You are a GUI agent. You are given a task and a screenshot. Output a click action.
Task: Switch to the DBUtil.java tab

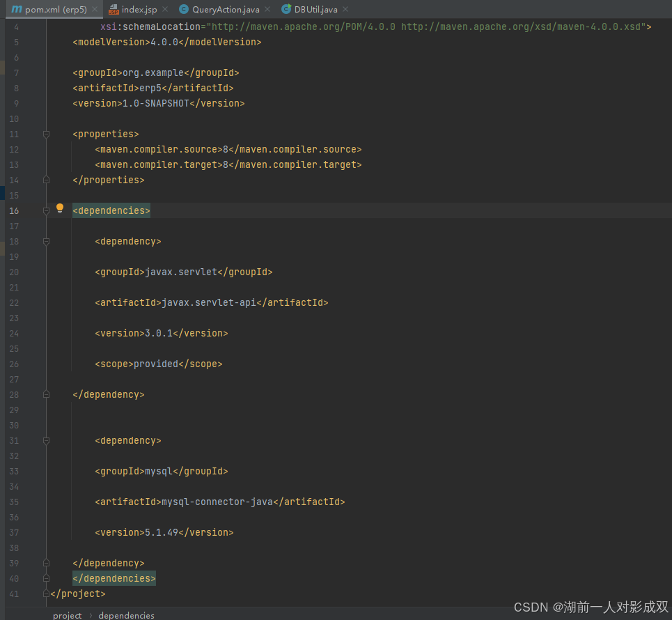pyautogui.click(x=313, y=9)
